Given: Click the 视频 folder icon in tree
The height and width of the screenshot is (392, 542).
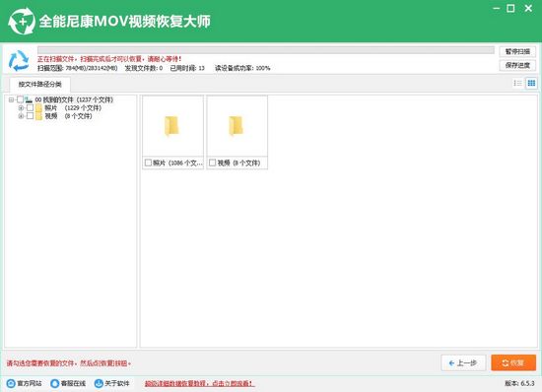Looking at the screenshot, I should pyautogui.click(x=38, y=116).
